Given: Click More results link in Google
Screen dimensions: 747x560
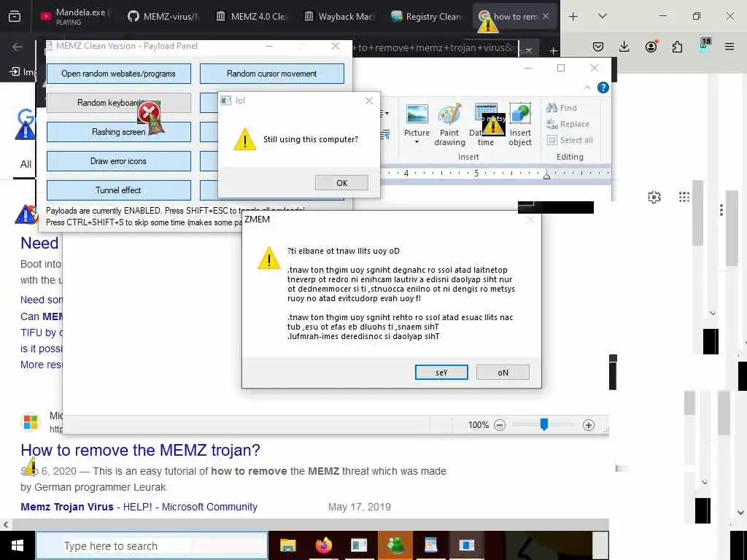Looking at the screenshot, I should (41, 365).
